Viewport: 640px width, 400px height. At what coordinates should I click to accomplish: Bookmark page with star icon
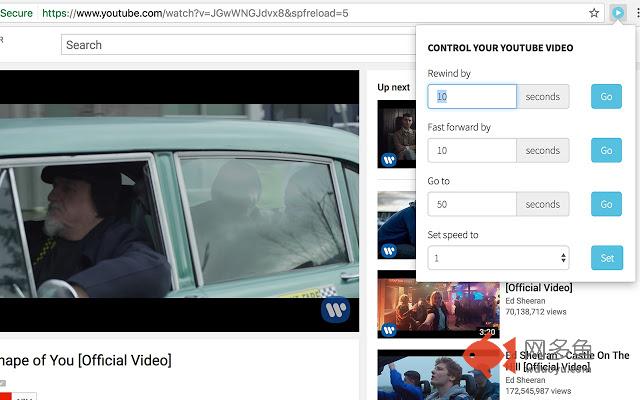point(594,13)
